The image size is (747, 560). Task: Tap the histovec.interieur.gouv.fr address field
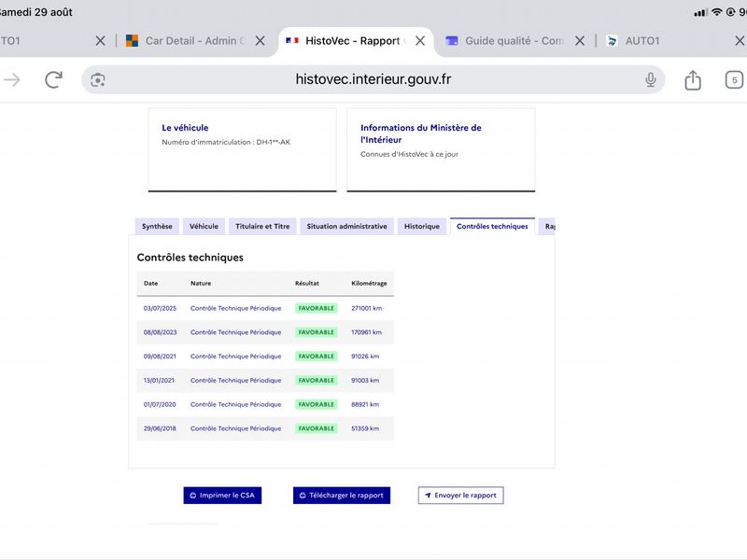[x=373, y=79]
